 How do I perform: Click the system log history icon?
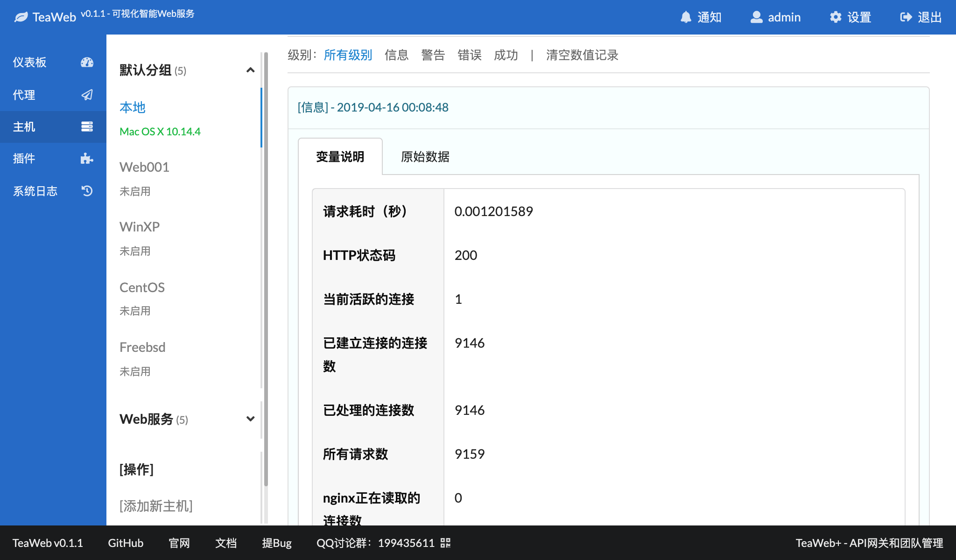click(x=87, y=191)
